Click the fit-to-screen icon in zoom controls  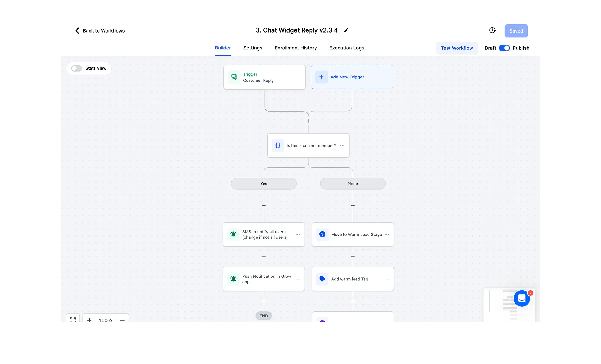coord(73,320)
